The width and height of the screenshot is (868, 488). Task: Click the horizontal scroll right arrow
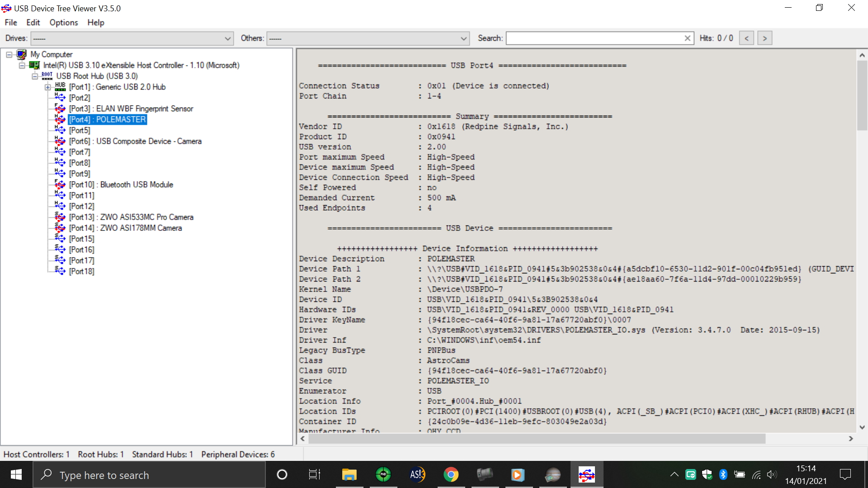click(851, 439)
